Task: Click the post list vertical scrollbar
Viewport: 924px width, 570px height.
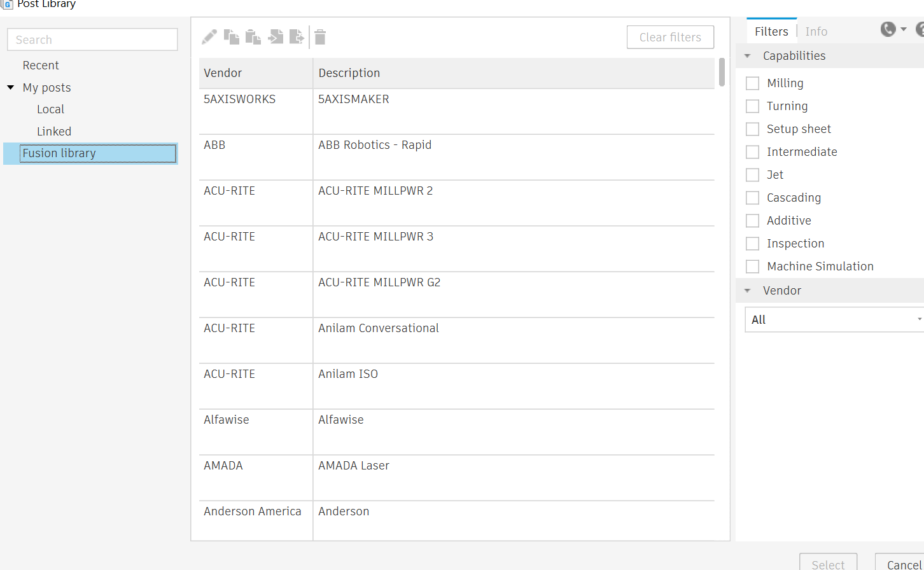Action: (722, 72)
